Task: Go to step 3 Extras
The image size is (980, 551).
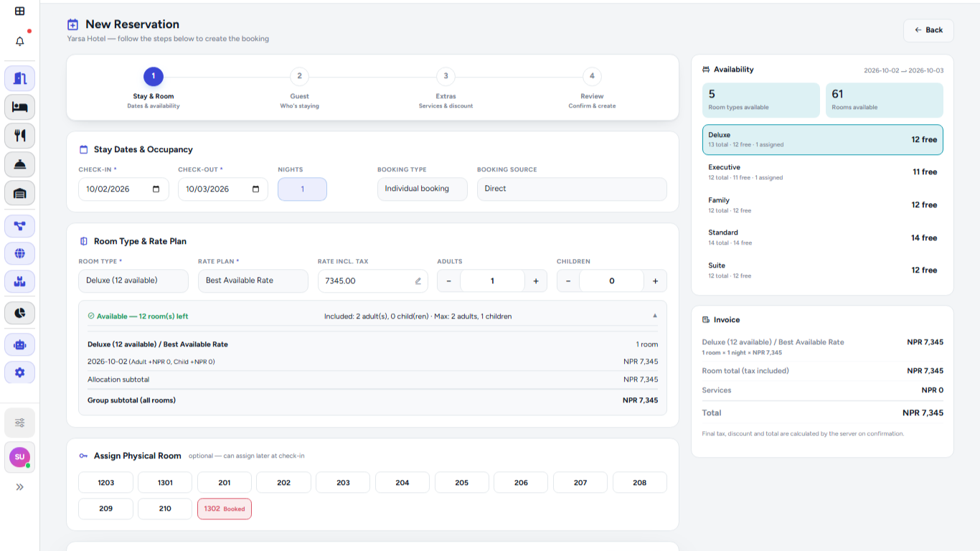Action: point(446,88)
